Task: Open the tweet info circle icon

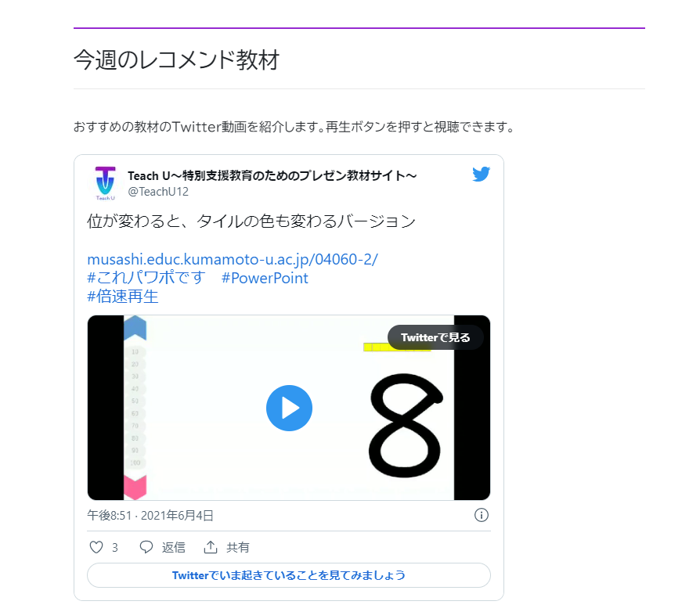Action: 482,515
